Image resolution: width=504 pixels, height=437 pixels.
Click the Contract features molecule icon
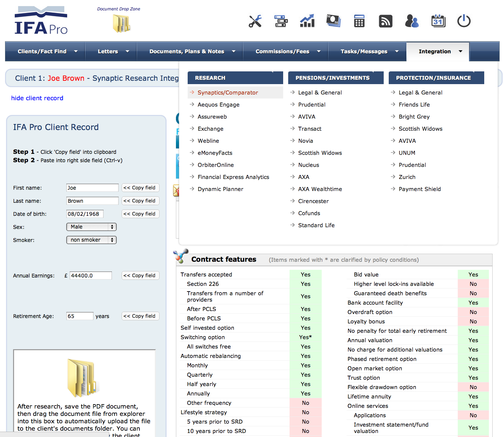[x=181, y=256]
